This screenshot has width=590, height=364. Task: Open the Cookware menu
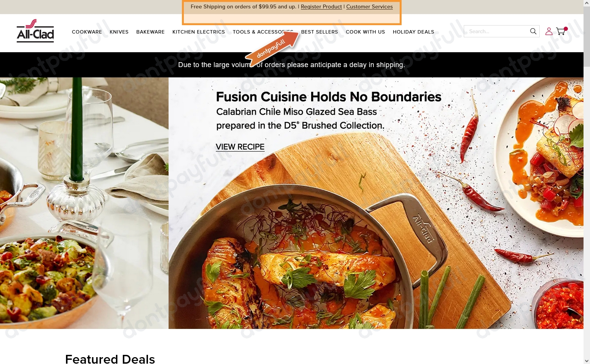coord(87,32)
